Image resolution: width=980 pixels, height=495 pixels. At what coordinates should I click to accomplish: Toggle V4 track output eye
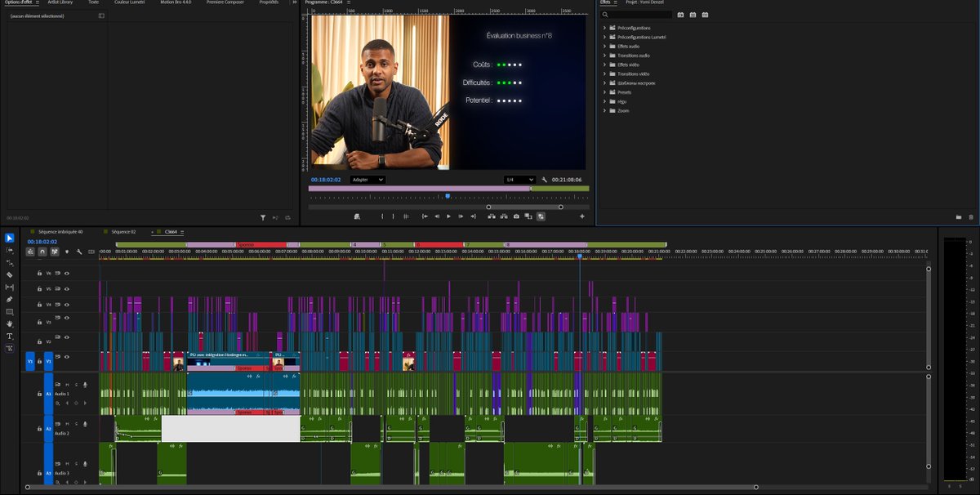pyautogui.click(x=67, y=304)
